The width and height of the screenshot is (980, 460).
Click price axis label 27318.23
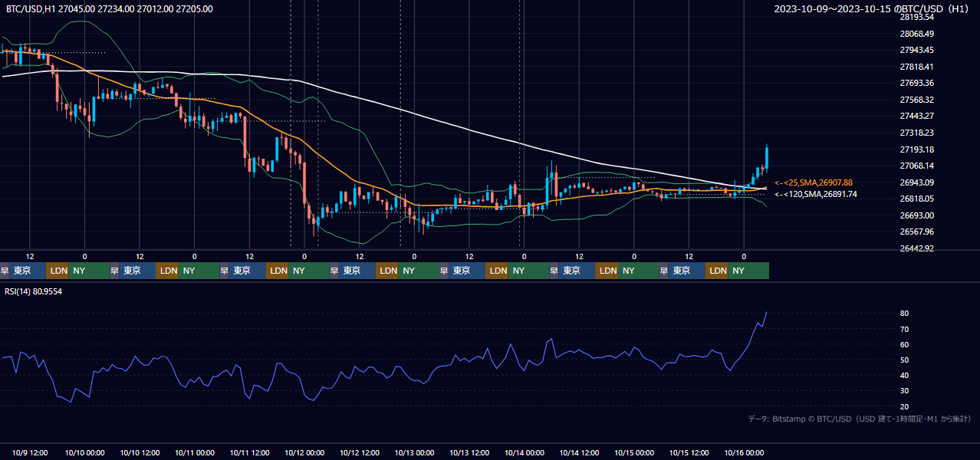click(916, 133)
